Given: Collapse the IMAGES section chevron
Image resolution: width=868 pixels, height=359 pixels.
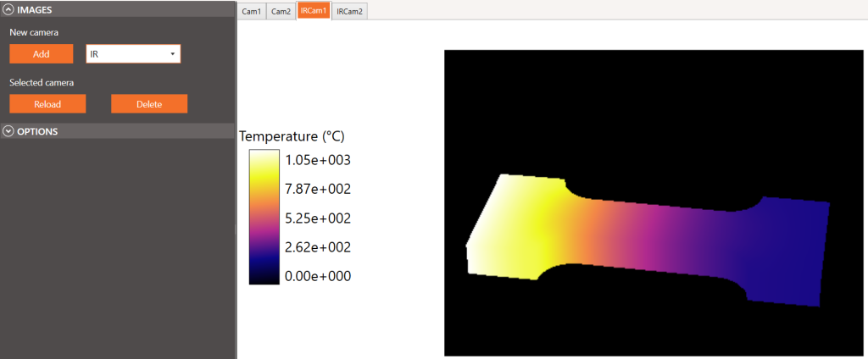Looking at the screenshot, I should click(x=8, y=9).
